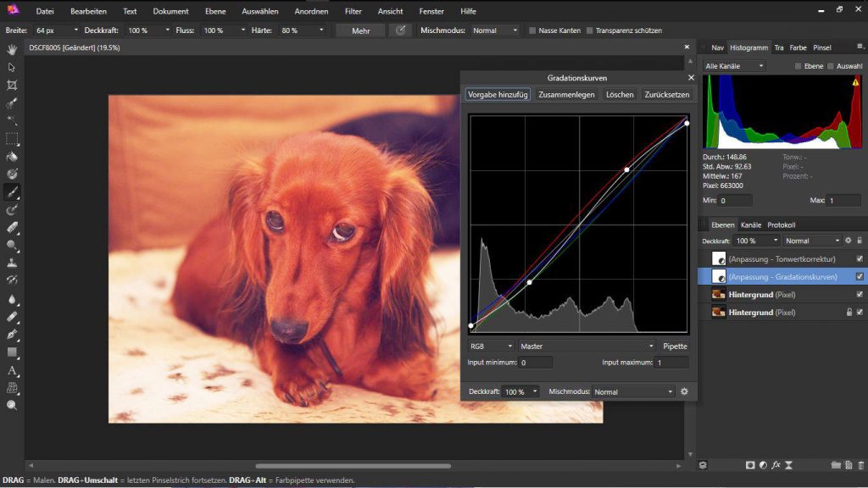The image size is (868, 488).
Task: Click the Pipette button in the curves dialog
Action: (676, 346)
